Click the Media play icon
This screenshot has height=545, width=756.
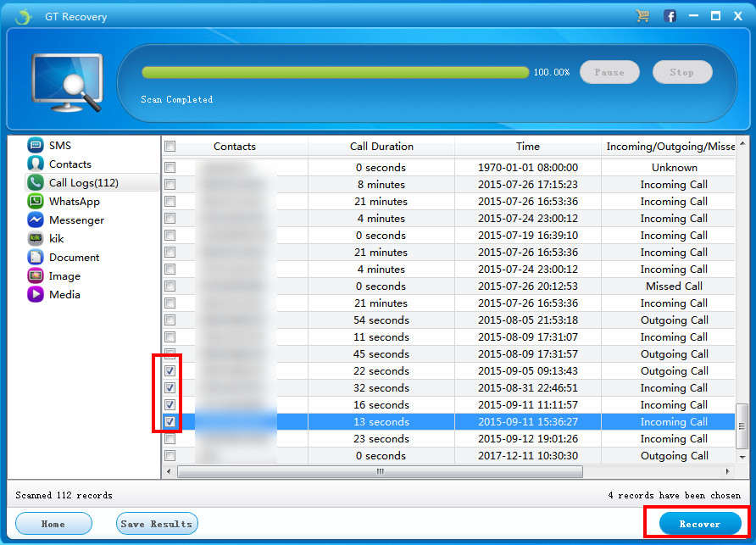(x=36, y=294)
